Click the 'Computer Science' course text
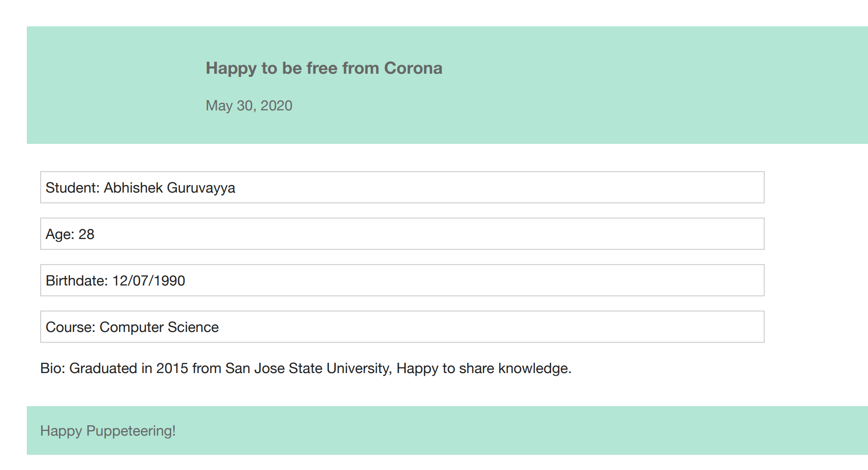This screenshot has width=868, height=470. (159, 327)
